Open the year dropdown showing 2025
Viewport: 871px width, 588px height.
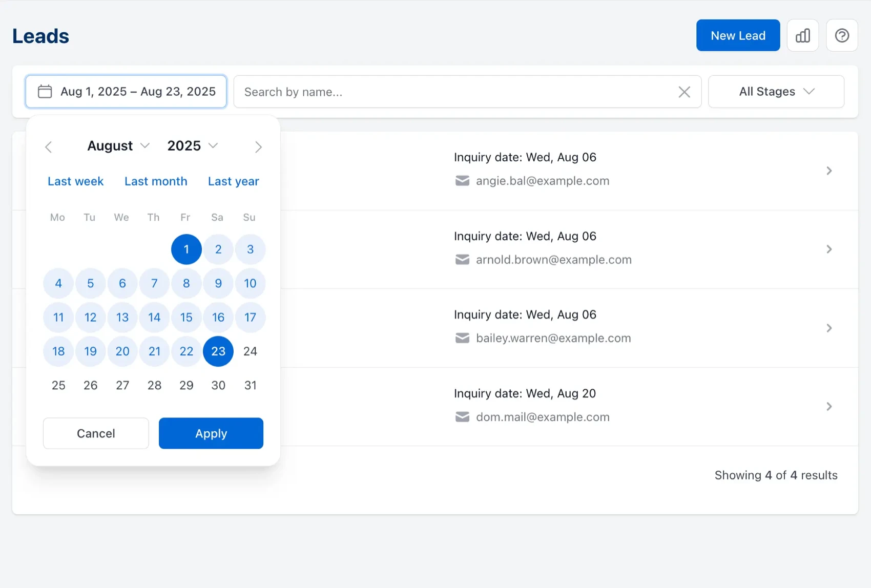[x=192, y=145]
